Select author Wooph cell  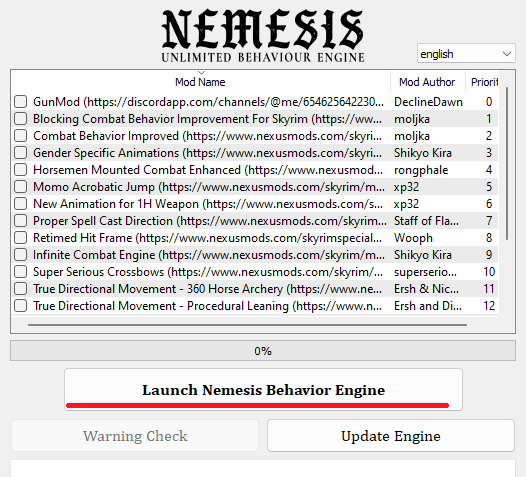(413, 238)
